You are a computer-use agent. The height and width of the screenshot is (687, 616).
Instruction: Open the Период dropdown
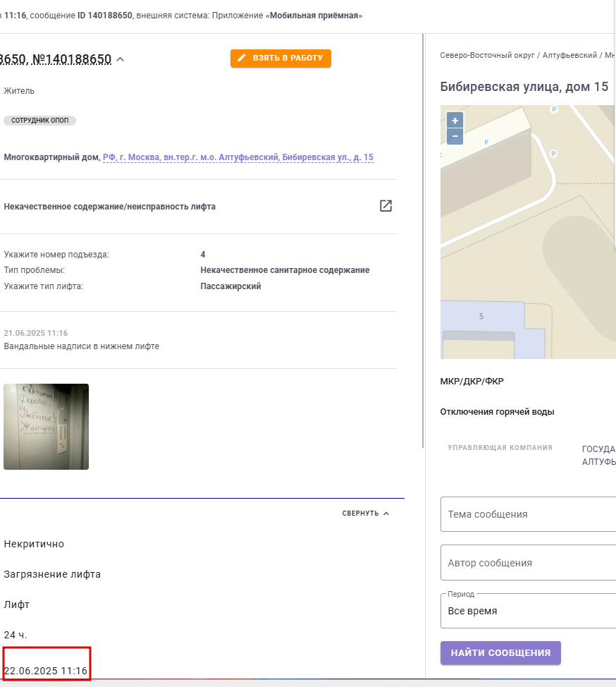[x=529, y=611]
